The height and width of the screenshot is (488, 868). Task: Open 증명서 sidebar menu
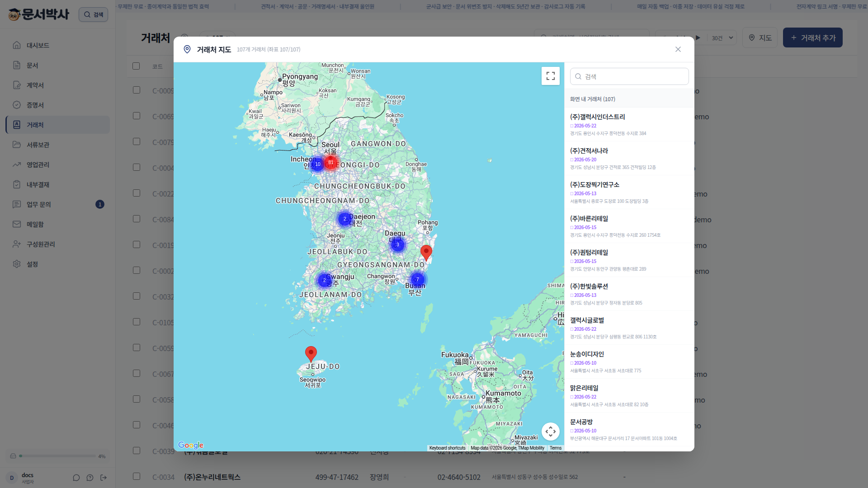point(57,105)
